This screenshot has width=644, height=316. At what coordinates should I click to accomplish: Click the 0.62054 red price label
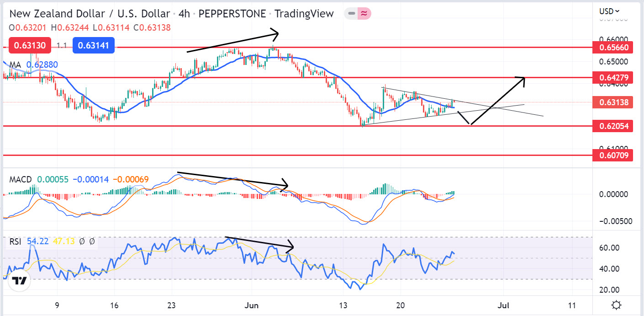click(x=612, y=126)
